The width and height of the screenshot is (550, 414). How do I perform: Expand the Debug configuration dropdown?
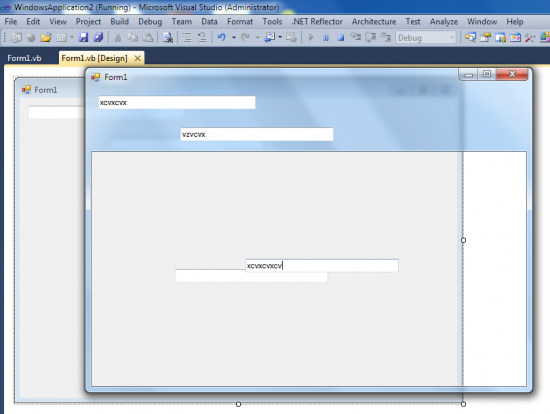452,38
